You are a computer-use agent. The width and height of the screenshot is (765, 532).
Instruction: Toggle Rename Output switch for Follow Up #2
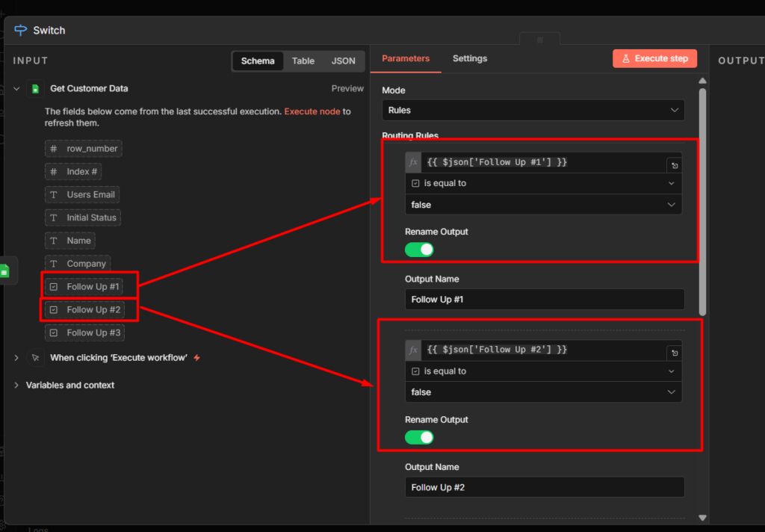pos(419,437)
